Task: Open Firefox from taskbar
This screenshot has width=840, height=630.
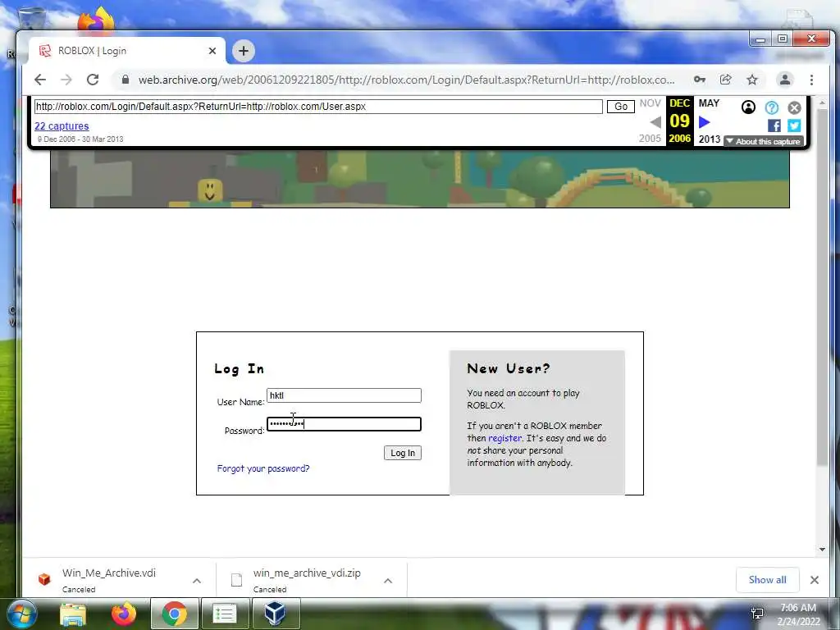Action: pyautogui.click(x=124, y=614)
